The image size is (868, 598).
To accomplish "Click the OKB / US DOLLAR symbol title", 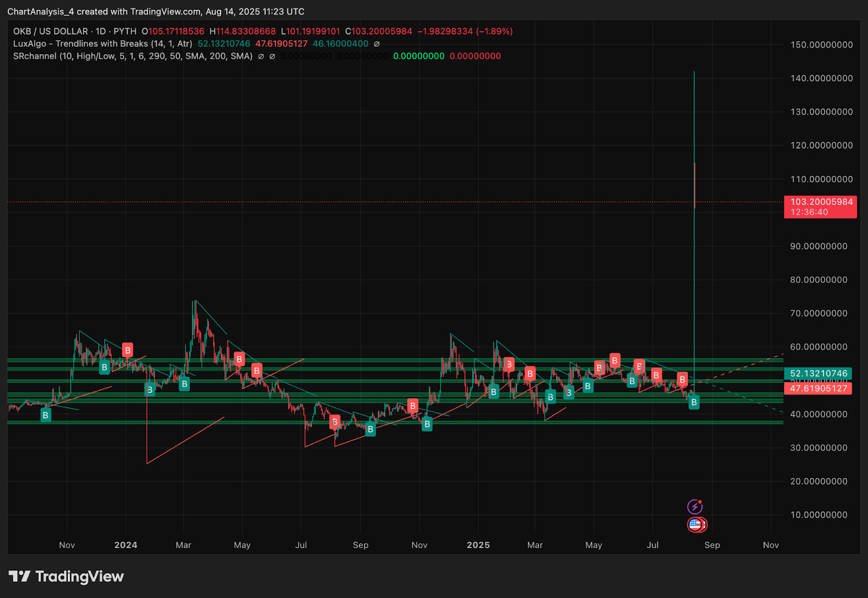I will [50, 31].
